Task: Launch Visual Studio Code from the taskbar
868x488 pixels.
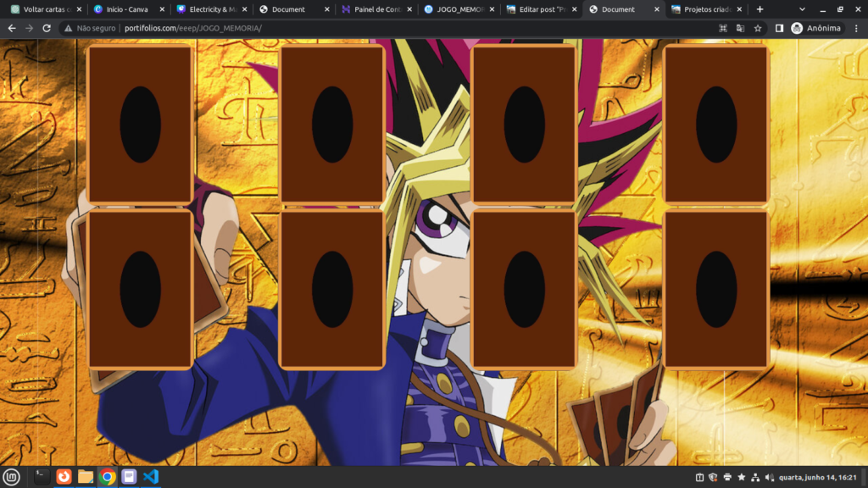Action: 151,477
